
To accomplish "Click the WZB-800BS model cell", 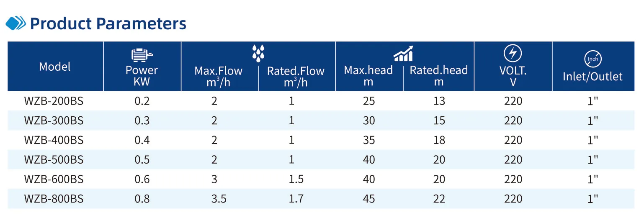I will coord(54,198).
